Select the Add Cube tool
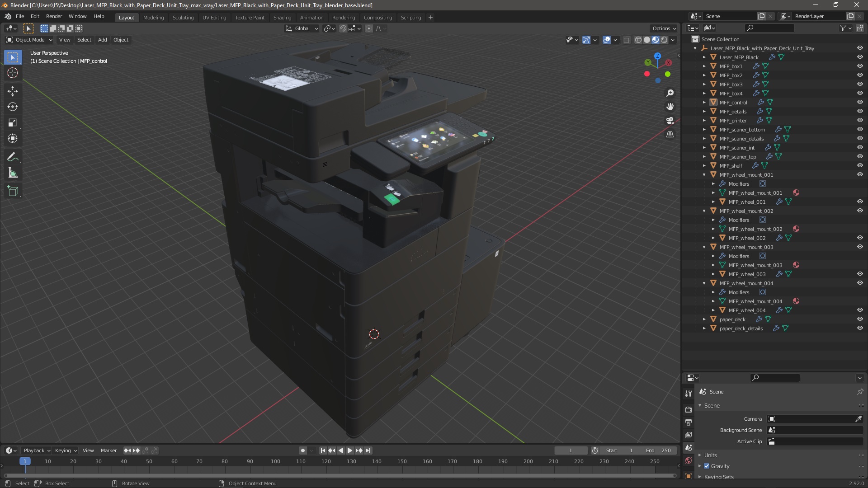868x488 pixels. tap(13, 191)
